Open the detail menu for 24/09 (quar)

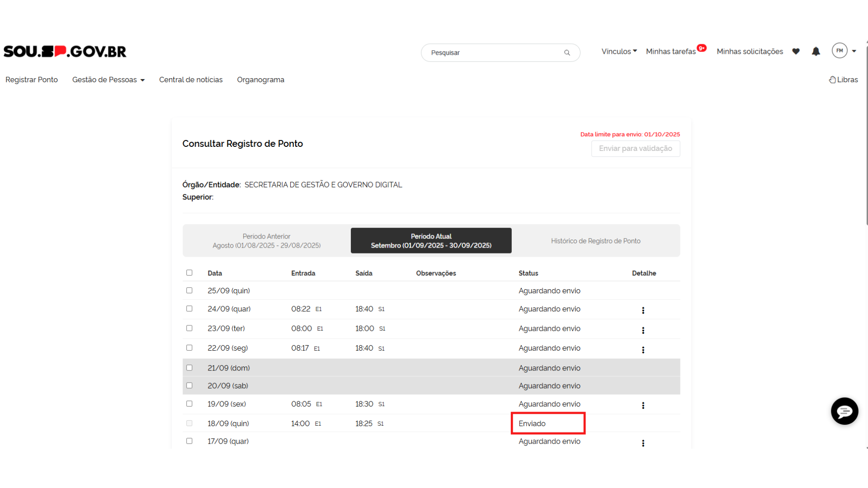coord(643,310)
